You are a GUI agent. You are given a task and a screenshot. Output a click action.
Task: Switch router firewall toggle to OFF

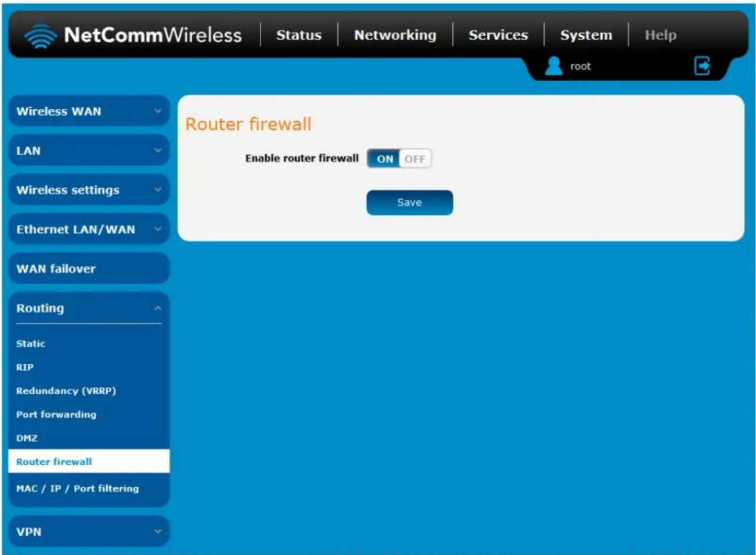tap(415, 159)
